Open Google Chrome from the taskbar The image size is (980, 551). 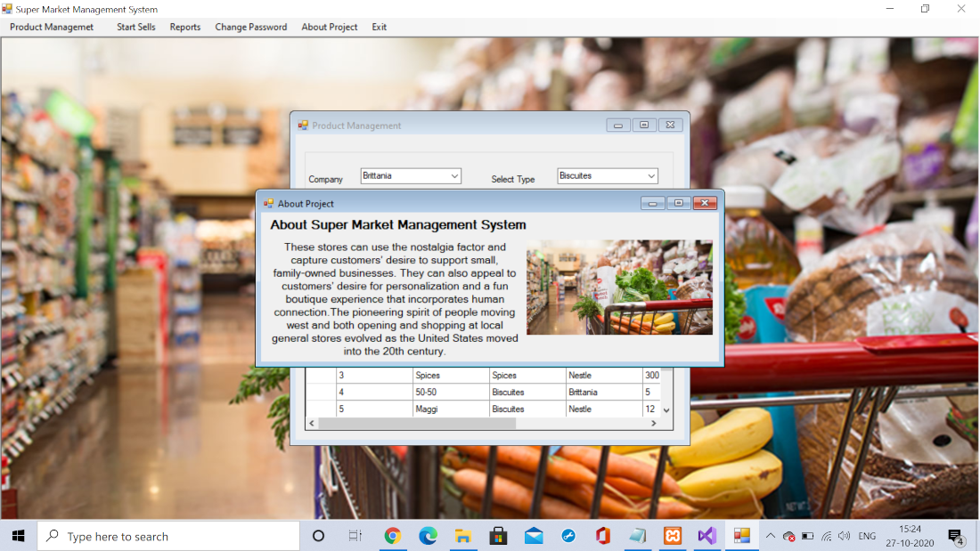coord(392,536)
